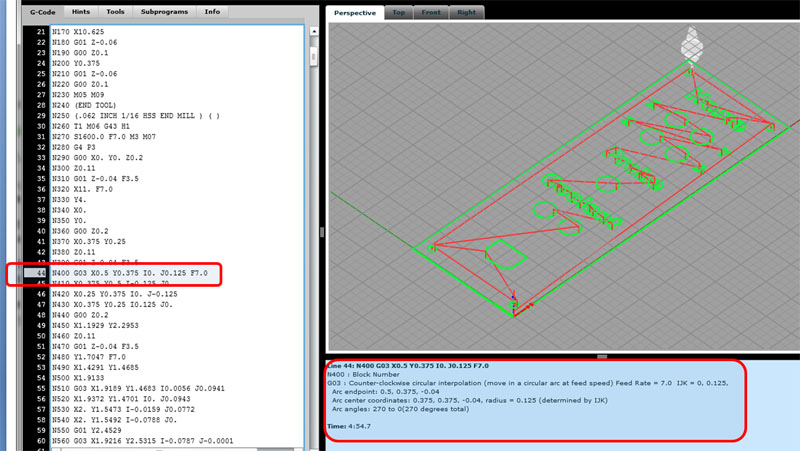Switch to the G-Code tab
800x451 pixels.
[42, 12]
